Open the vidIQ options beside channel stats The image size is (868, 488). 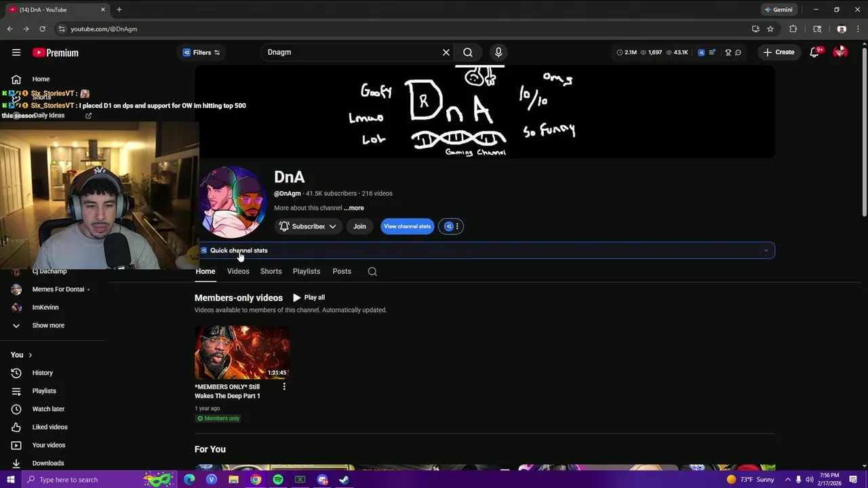tap(452, 226)
